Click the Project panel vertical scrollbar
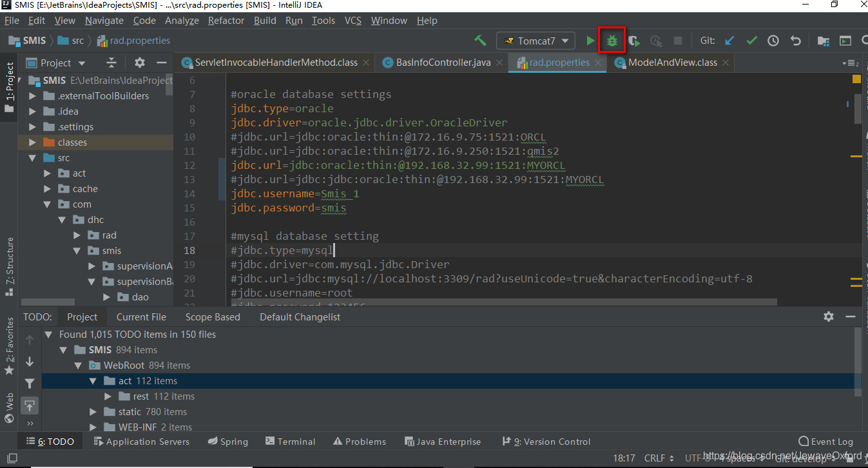 [169, 85]
